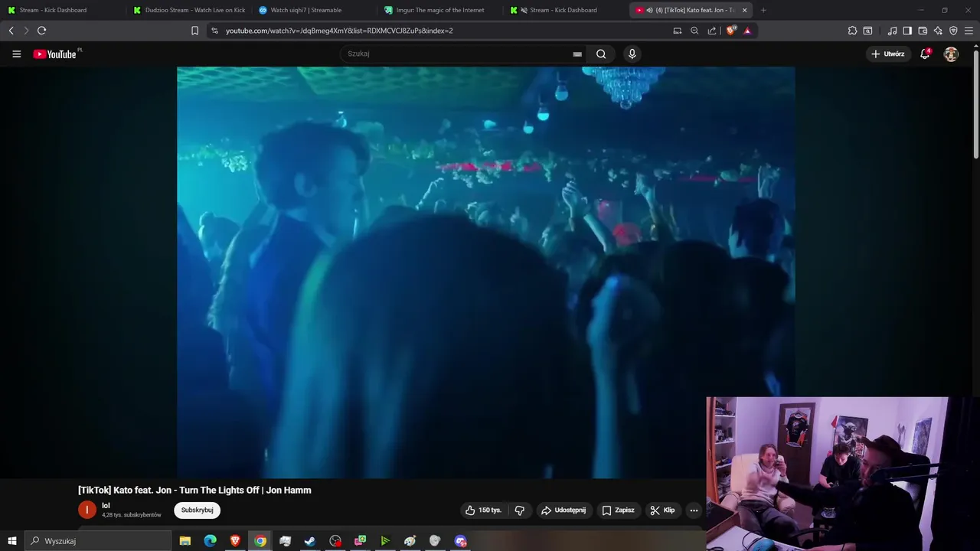Bookmark this page with the bookmark icon
This screenshot has height=551, width=980.
click(x=194, y=31)
